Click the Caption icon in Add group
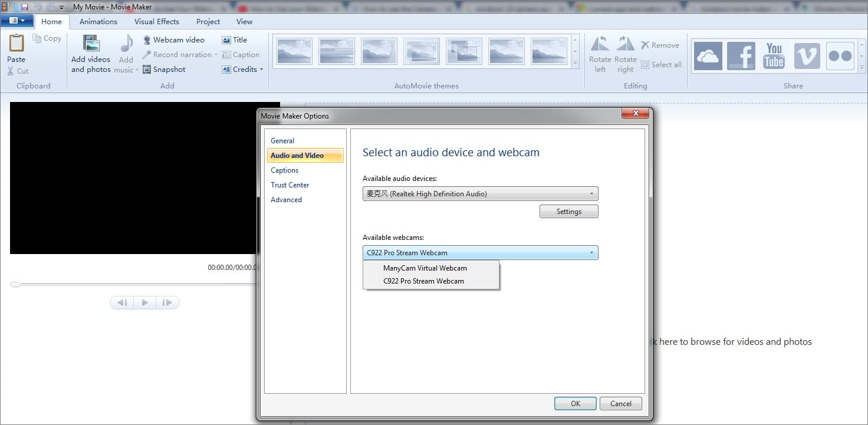 pos(226,55)
